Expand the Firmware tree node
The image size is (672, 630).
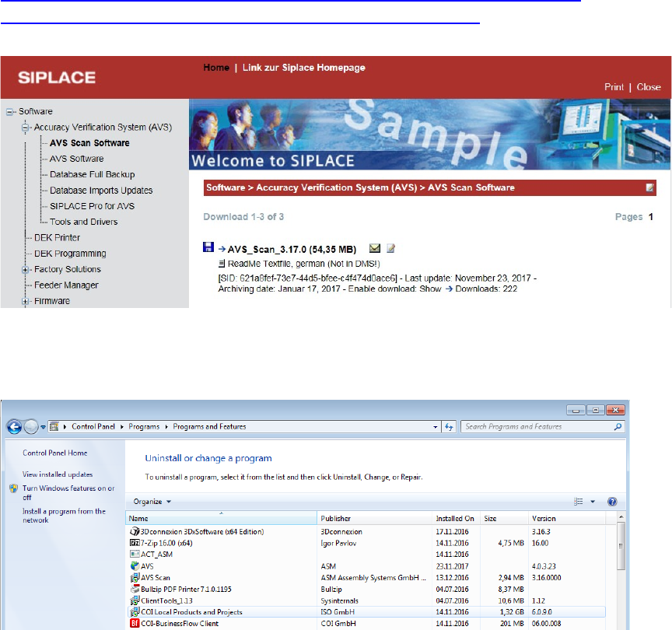(x=25, y=301)
